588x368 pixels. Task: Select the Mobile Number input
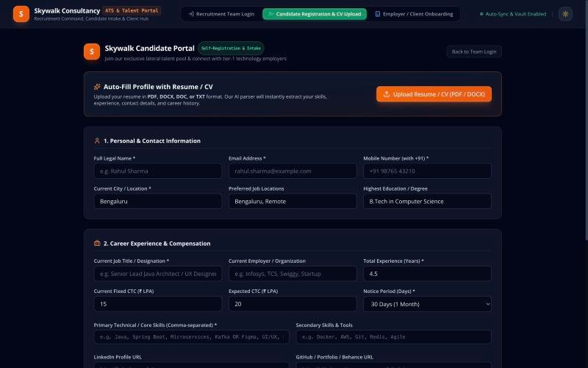click(x=427, y=171)
